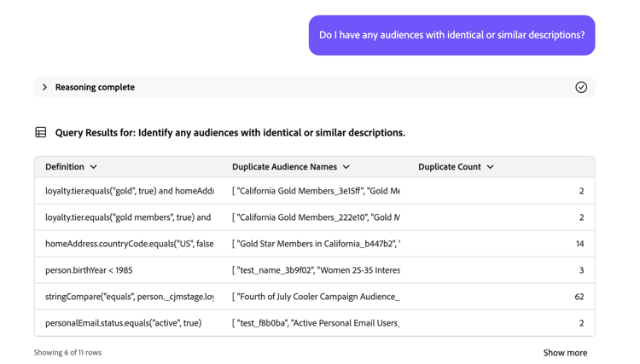Click the Showing 6 of 11 rows text
Viewport: 640px width, 364px height.
tap(67, 352)
